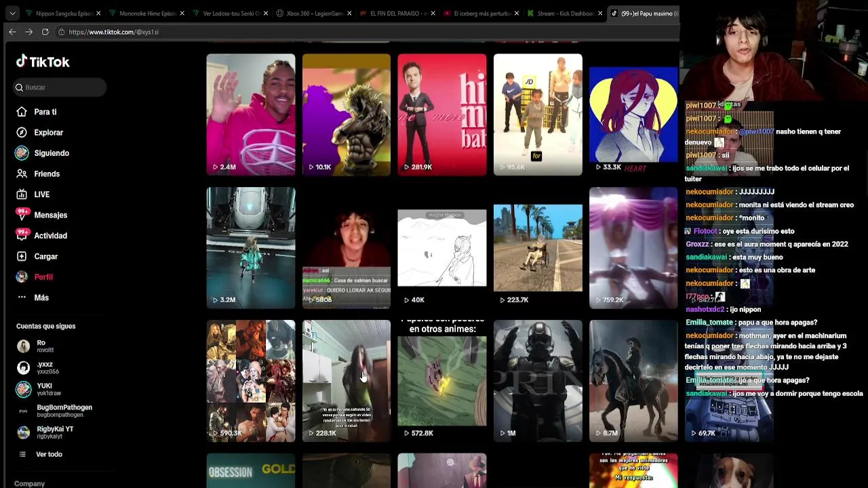Open video with 3.2M views
Viewport: 868px width, 488px height.
(251, 248)
